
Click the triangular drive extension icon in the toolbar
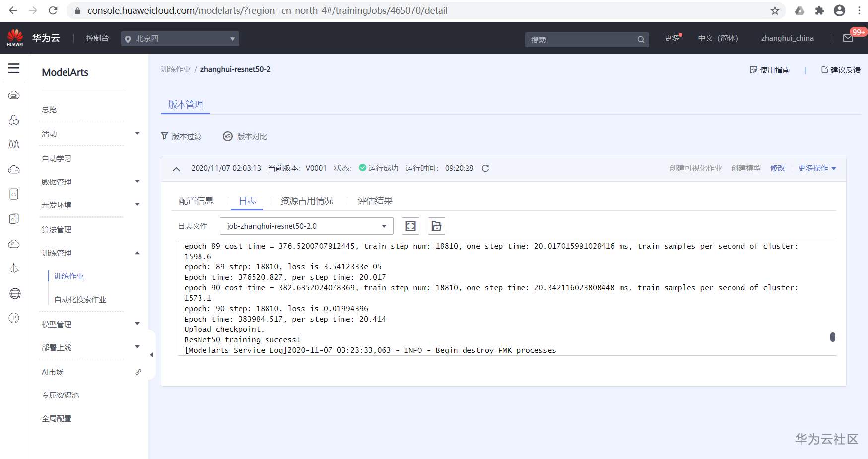[800, 10]
